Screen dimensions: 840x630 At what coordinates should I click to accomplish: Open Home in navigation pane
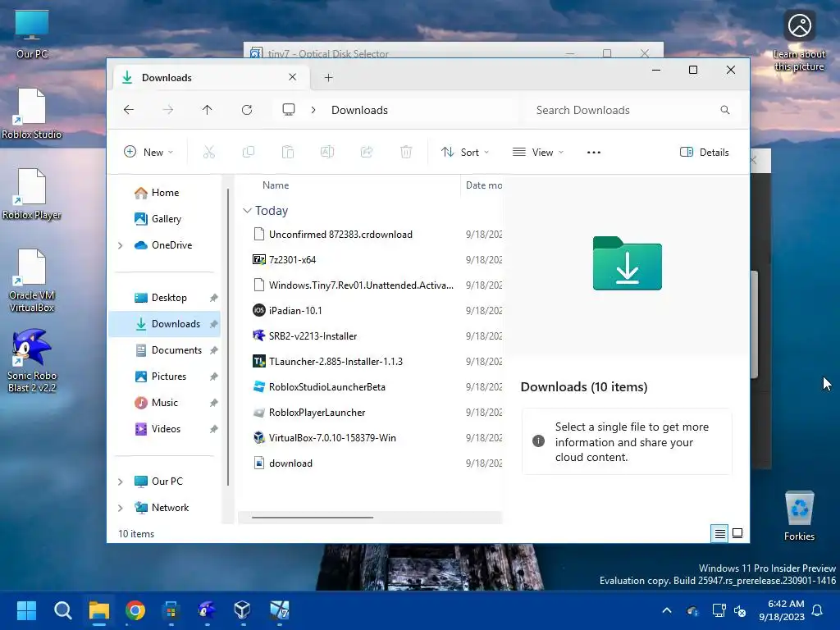coord(164,192)
